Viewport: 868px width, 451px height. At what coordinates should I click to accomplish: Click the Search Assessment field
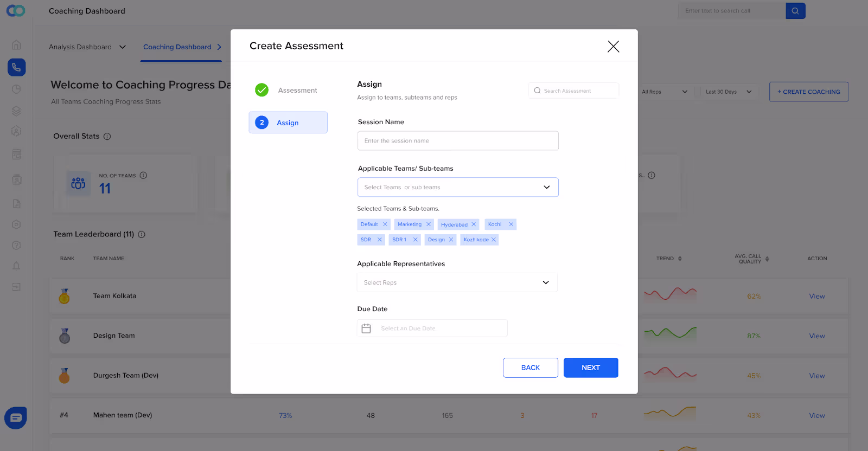coord(573,91)
